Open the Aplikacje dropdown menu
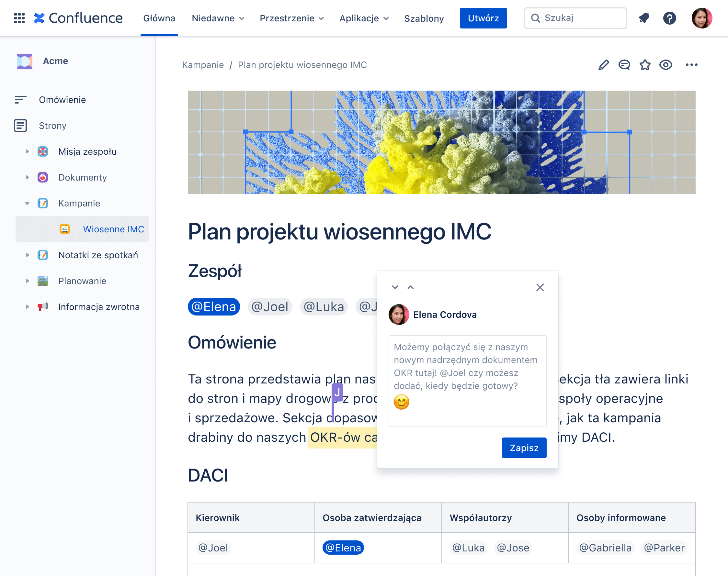728x576 pixels. [363, 18]
